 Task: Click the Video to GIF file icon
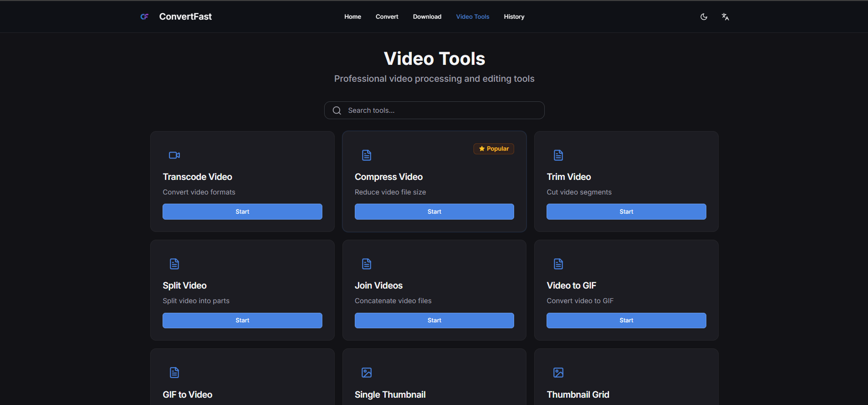tap(558, 264)
